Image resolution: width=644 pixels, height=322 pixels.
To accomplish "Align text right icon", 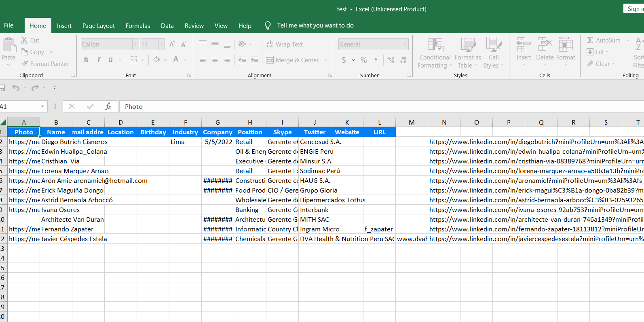I will [x=227, y=60].
